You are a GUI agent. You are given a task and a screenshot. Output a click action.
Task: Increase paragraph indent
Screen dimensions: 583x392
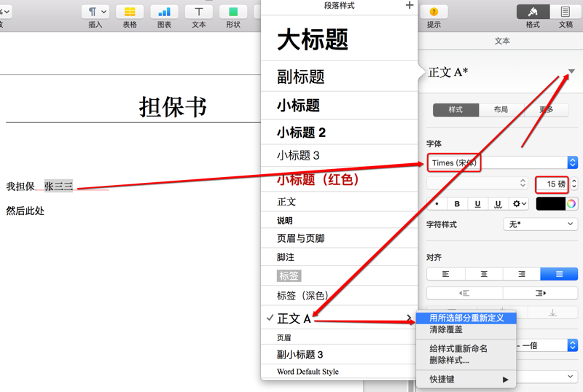point(540,293)
